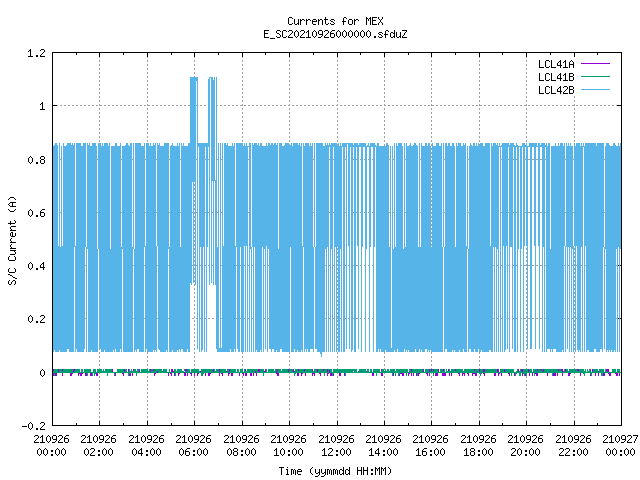Click the x-axis label 'Time (yymmdd HH:MM)'

point(335,471)
